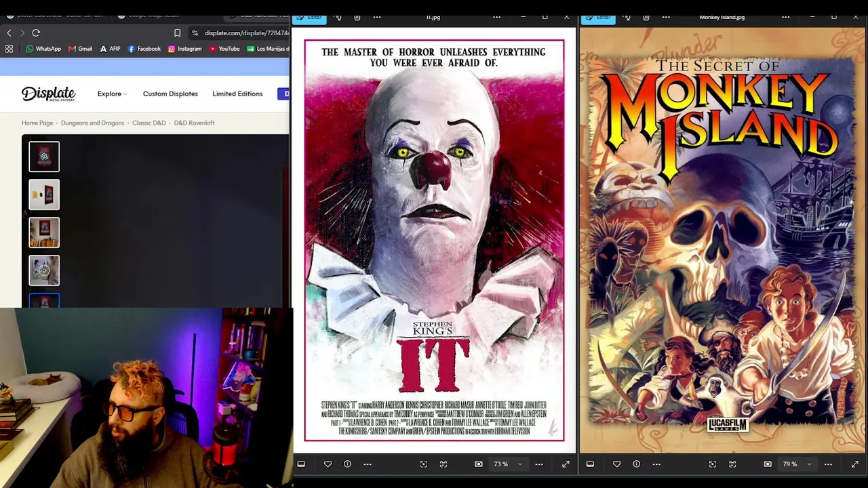This screenshot has height=488, width=868.
Task: Toggle filmstrip in the IT.jpg viewer
Action: point(301,464)
